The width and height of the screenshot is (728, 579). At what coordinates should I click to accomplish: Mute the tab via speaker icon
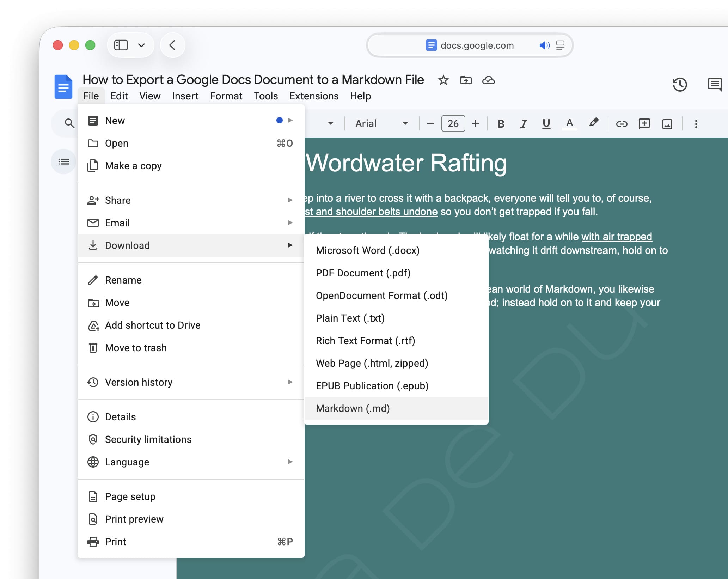coord(544,45)
